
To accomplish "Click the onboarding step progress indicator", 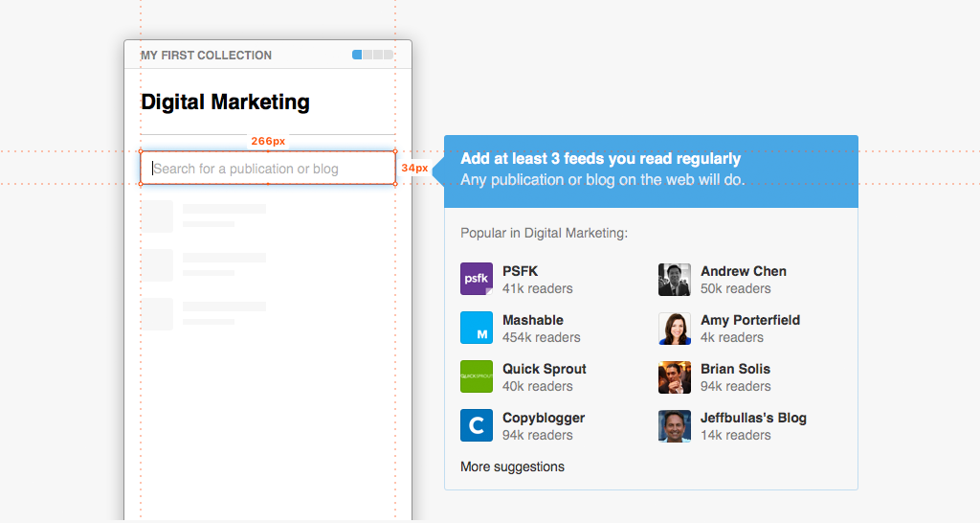I will pos(372,55).
